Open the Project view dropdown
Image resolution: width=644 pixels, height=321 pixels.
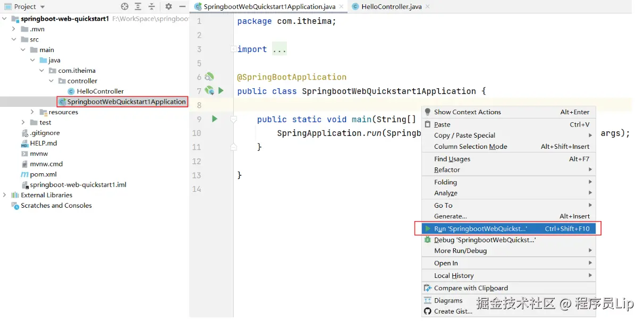[x=43, y=7]
